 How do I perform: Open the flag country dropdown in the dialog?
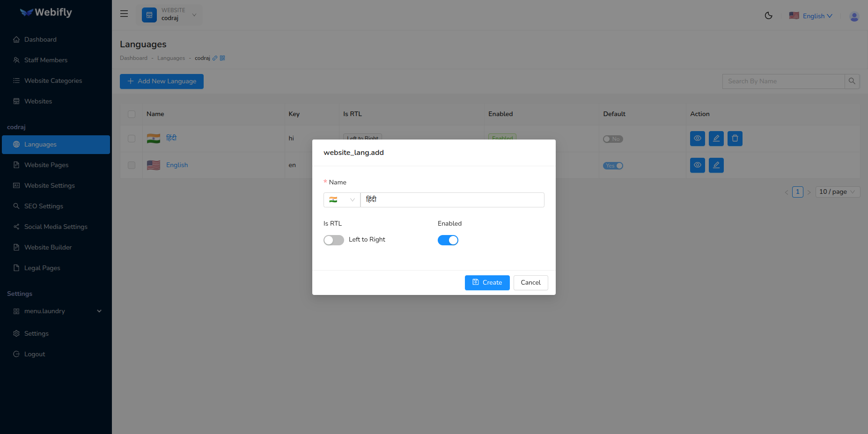point(342,199)
